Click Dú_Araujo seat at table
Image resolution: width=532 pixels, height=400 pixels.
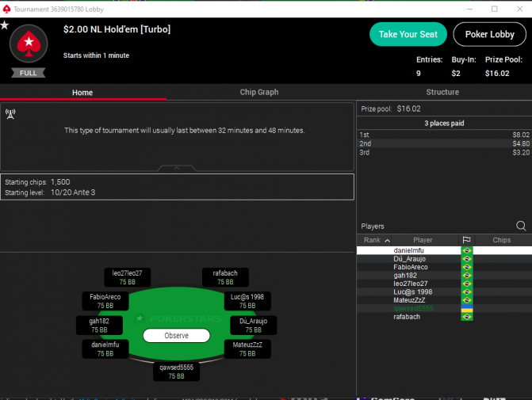pyautogui.click(x=254, y=325)
